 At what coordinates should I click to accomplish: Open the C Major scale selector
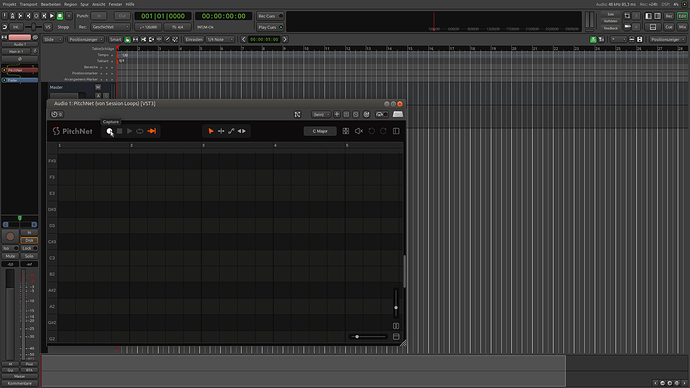click(320, 131)
